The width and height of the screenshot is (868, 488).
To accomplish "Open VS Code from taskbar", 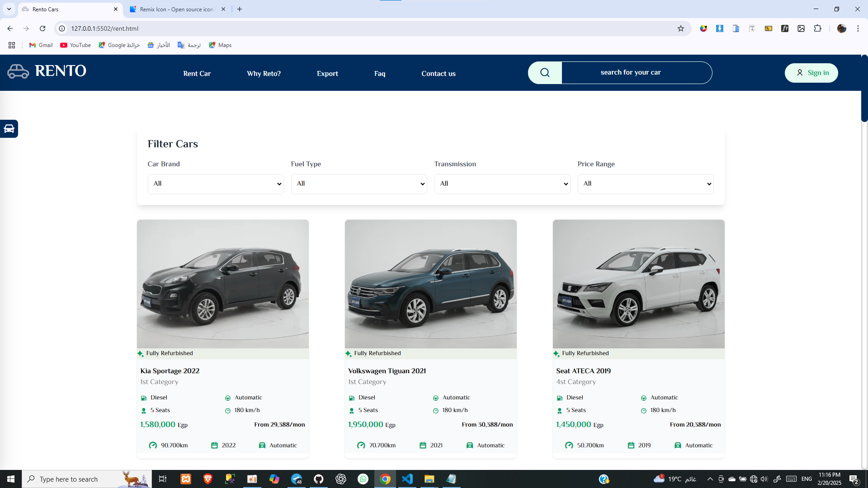I will pyautogui.click(x=407, y=479).
